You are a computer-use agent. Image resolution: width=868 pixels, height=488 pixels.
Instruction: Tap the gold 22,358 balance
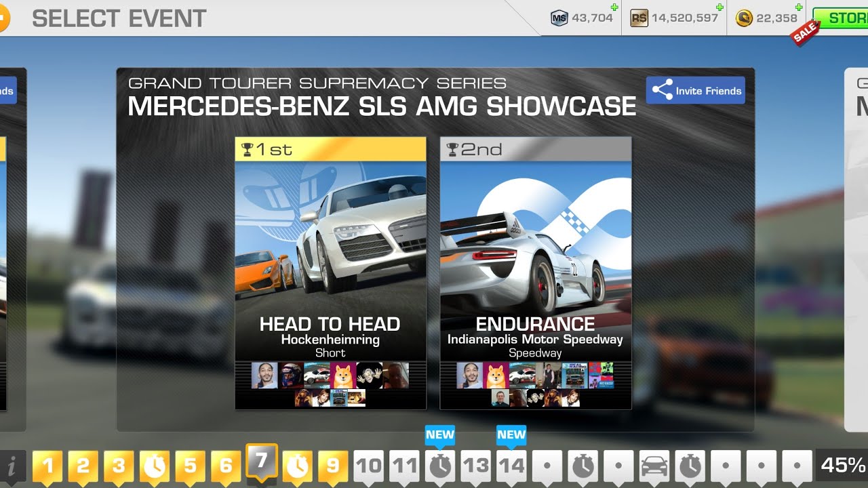click(x=767, y=18)
